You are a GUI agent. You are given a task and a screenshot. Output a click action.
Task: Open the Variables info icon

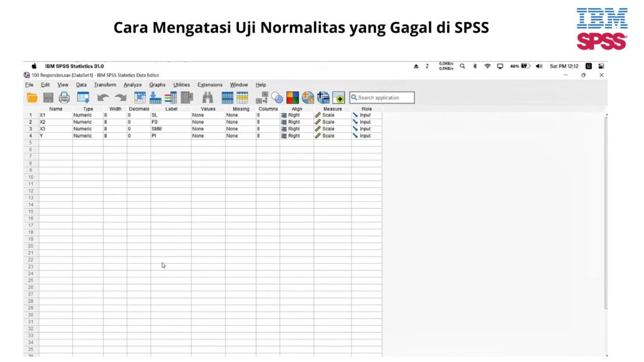[x=170, y=97]
